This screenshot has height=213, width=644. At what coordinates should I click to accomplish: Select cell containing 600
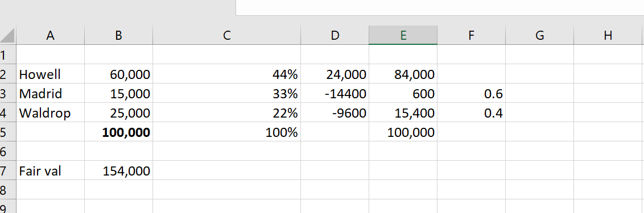403,93
